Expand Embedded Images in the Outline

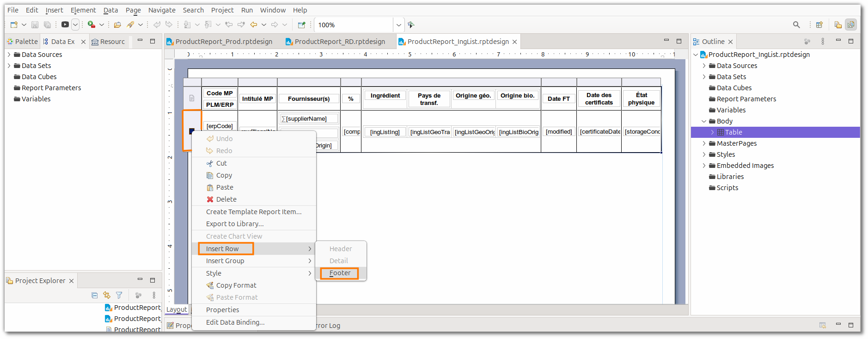click(x=704, y=166)
